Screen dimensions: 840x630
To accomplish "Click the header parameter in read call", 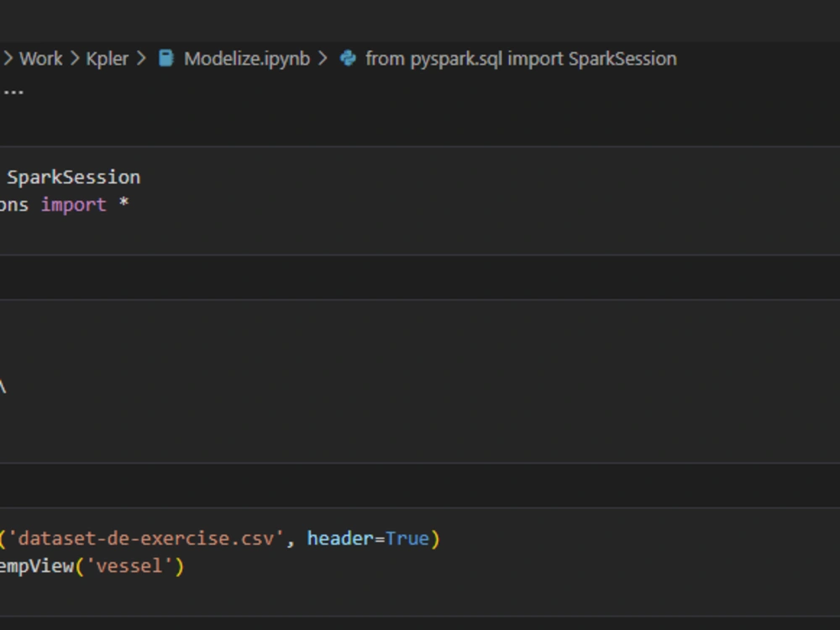I will tap(340, 538).
